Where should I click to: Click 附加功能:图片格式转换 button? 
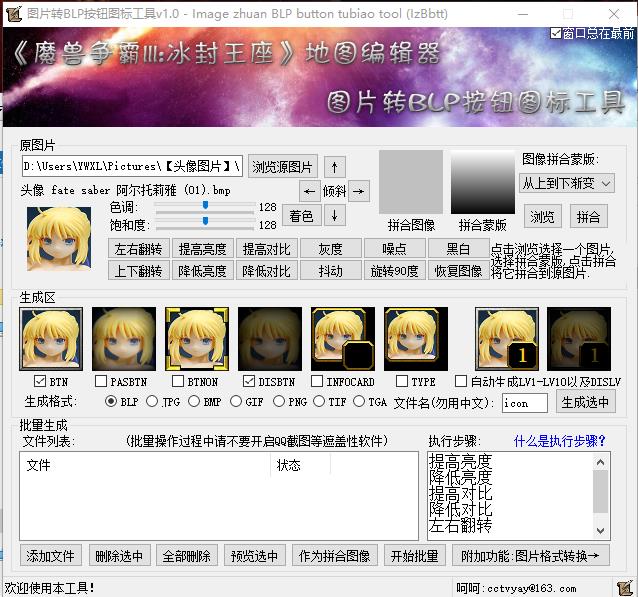point(531,556)
